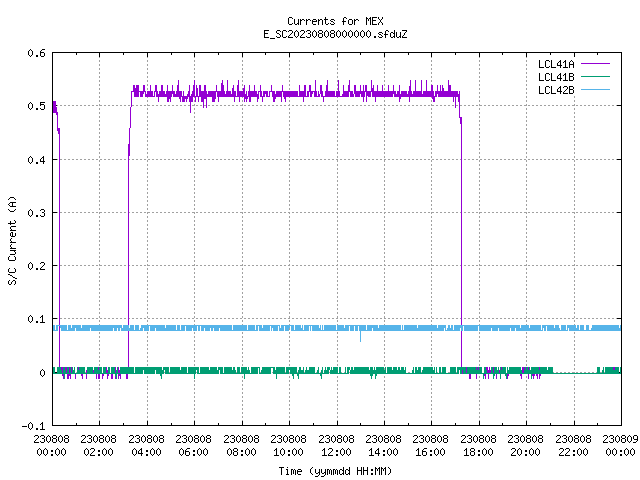Click the green LCL41B legend line sample
The image size is (640, 480).
pyautogui.click(x=595, y=77)
